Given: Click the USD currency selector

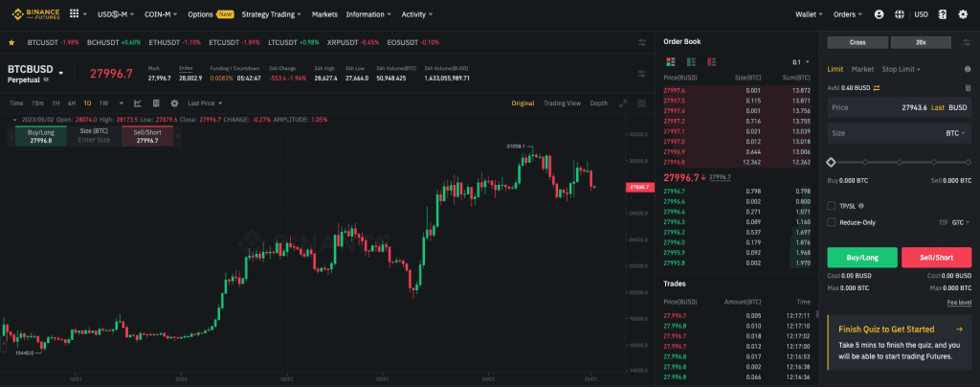Looking at the screenshot, I should [921, 13].
